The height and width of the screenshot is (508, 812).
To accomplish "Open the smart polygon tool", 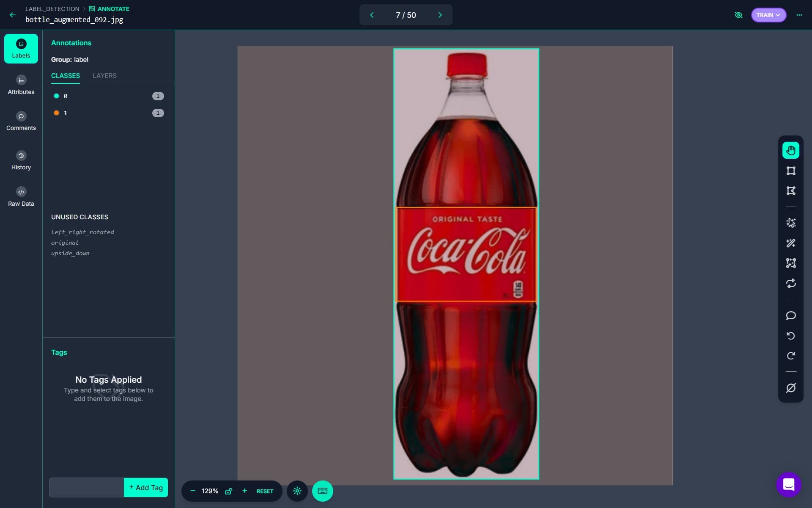I will tap(790, 223).
